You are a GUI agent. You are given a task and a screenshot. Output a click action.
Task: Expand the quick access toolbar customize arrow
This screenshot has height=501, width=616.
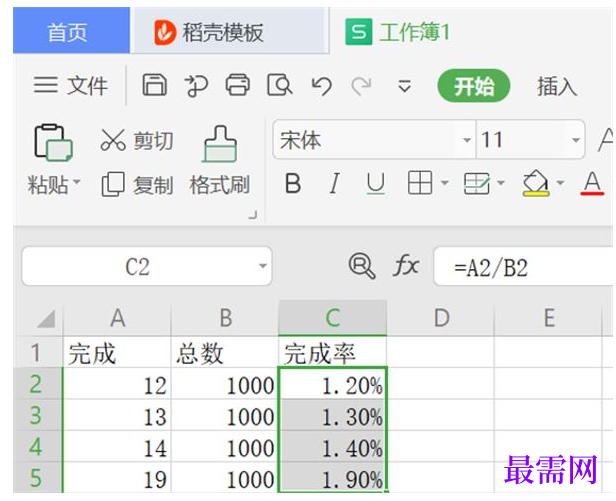point(404,85)
